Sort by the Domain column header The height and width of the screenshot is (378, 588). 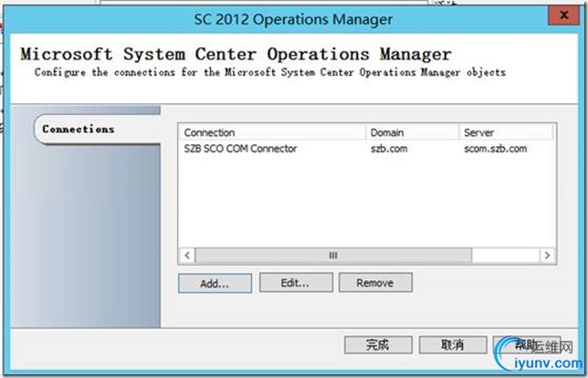point(413,132)
